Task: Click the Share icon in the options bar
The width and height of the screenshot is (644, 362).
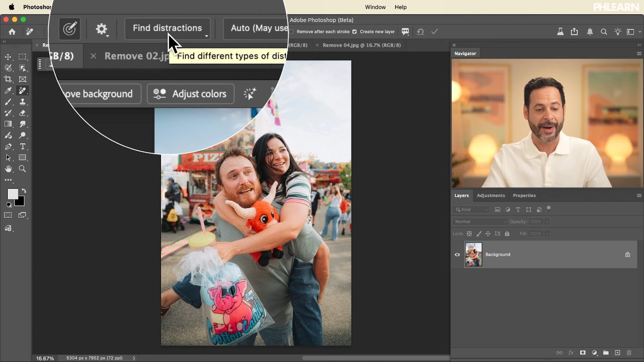Action: click(x=574, y=32)
